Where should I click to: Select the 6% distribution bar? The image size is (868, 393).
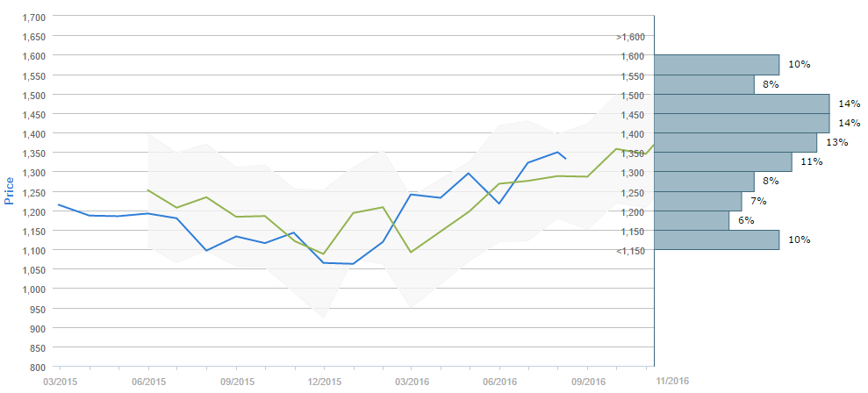pyautogui.click(x=692, y=221)
